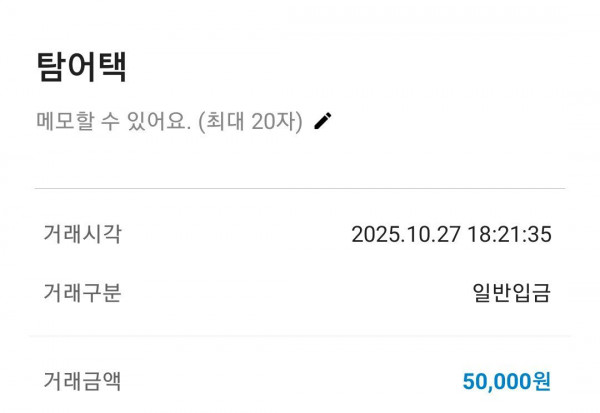The image size is (600, 413).
Task: Select the 탐어택 sender name title
Action: tap(81, 67)
